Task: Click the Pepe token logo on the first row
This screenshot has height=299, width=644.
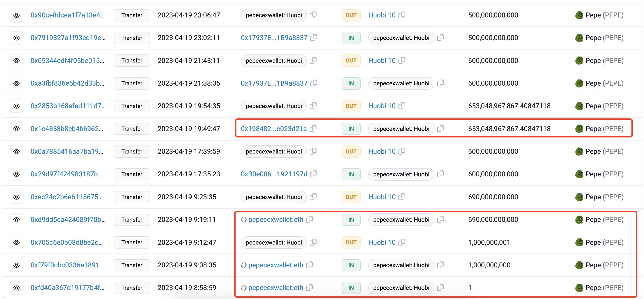Action: point(579,15)
